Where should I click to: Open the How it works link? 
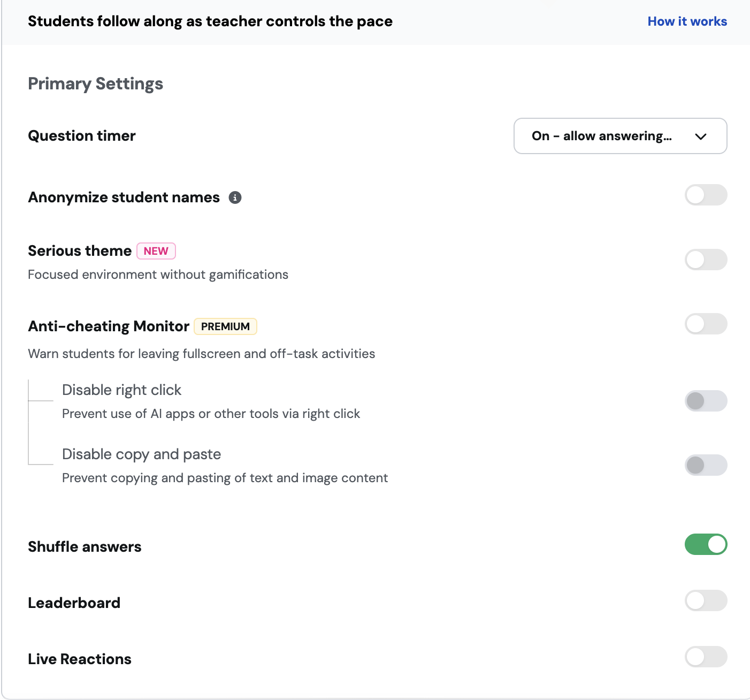click(687, 21)
